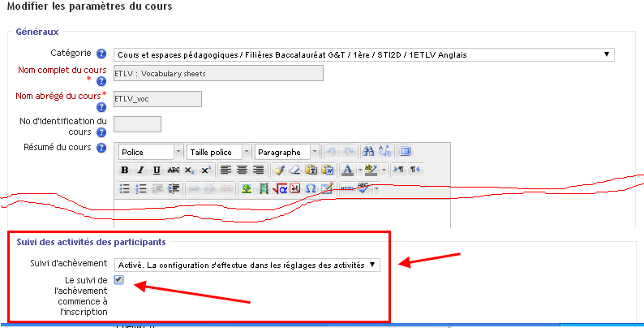Image resolution: width=644 pixels, height=328 pixels.
Task: Apply italic formatting
Action: click(x=140, y=170)
